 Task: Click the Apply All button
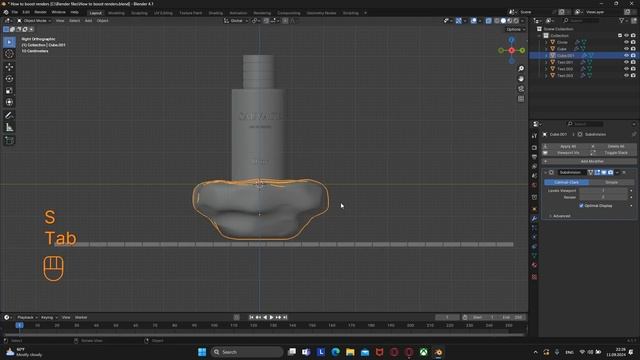tap(565, 147)
